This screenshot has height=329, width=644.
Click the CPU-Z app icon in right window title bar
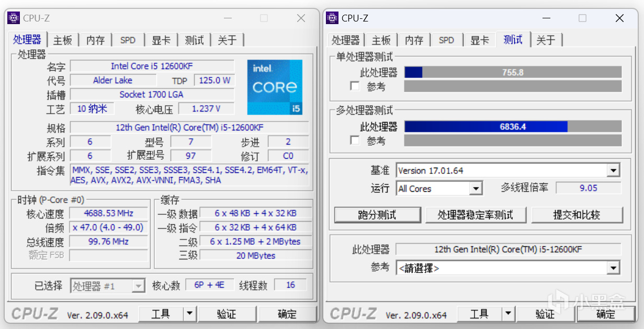[332, 18]
